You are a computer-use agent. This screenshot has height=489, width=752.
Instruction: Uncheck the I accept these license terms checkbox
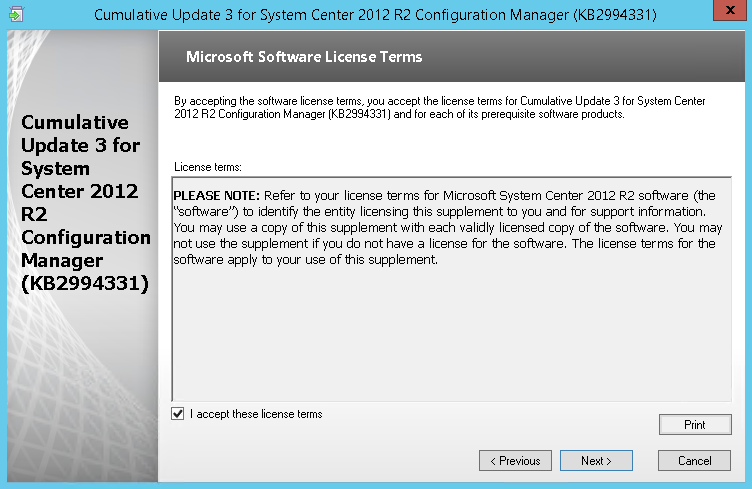pos(177,413)
